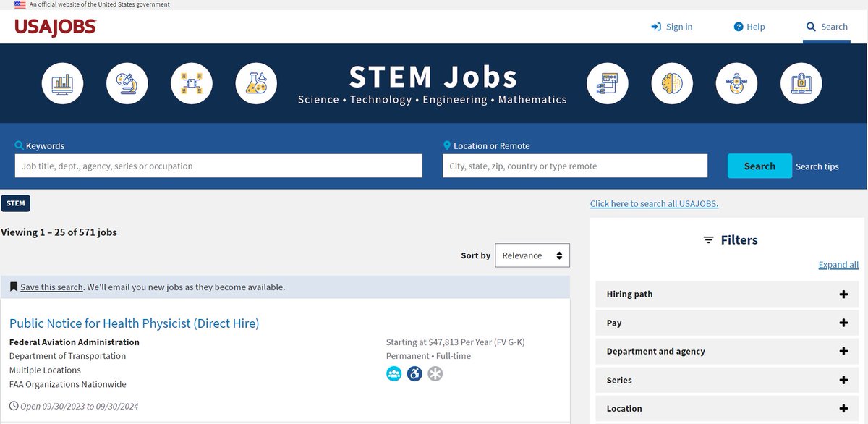The width and height of the screenshot is (868, 424).
Task: Click the USAJOBS logo
Action: point(55,27)
